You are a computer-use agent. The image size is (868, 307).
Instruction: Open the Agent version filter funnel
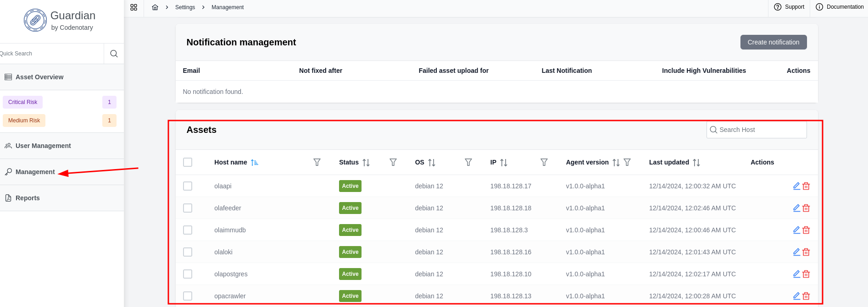[627, 162]
